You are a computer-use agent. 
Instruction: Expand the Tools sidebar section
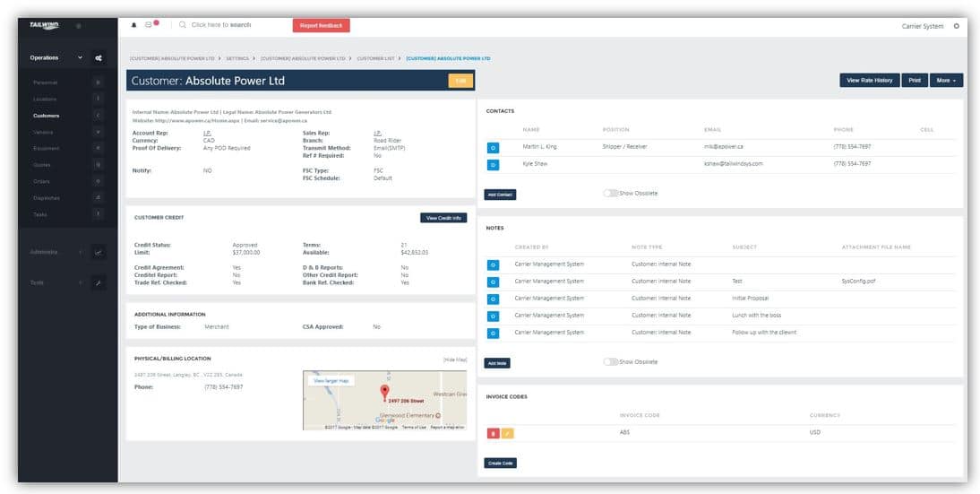point(80,282)
